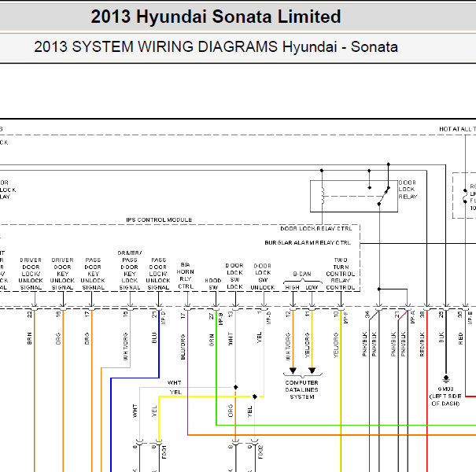
Task: Select the "DOOR LOCK SW UNLOCK" label
Action: [x=263, y=276]
